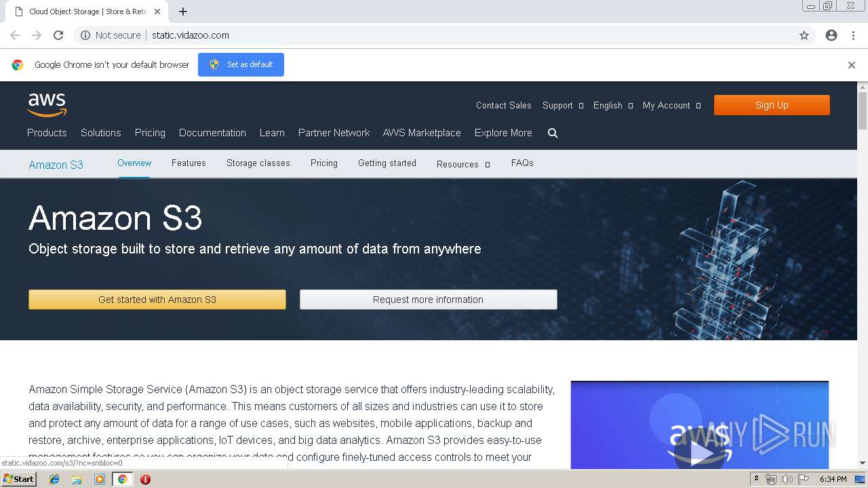The image size is (868, 488).
Task: Click the network tray icon
Action: (x=771, y=479)
